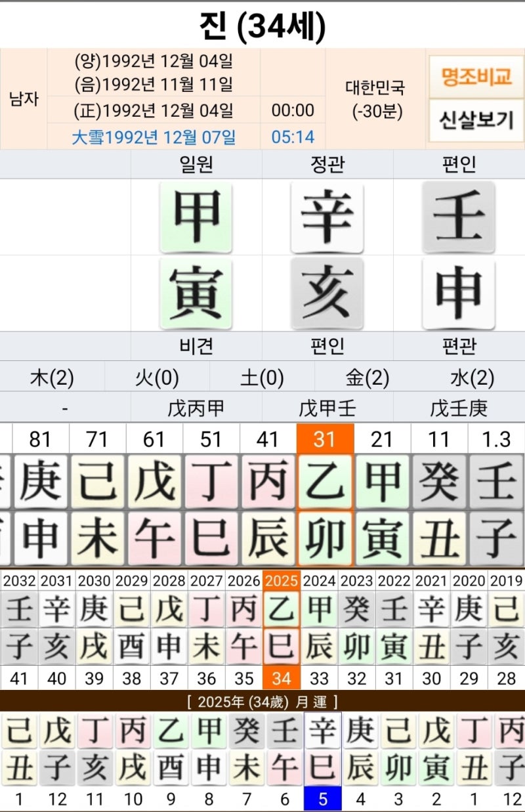
Task: Select the 卯 branch above month 3
Action: [x=398, y=769]
